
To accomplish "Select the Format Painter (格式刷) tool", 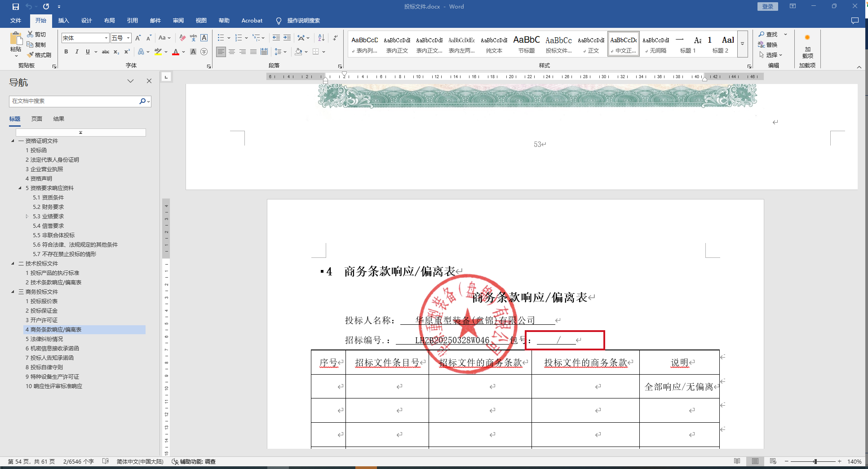I will coord(39,55).
